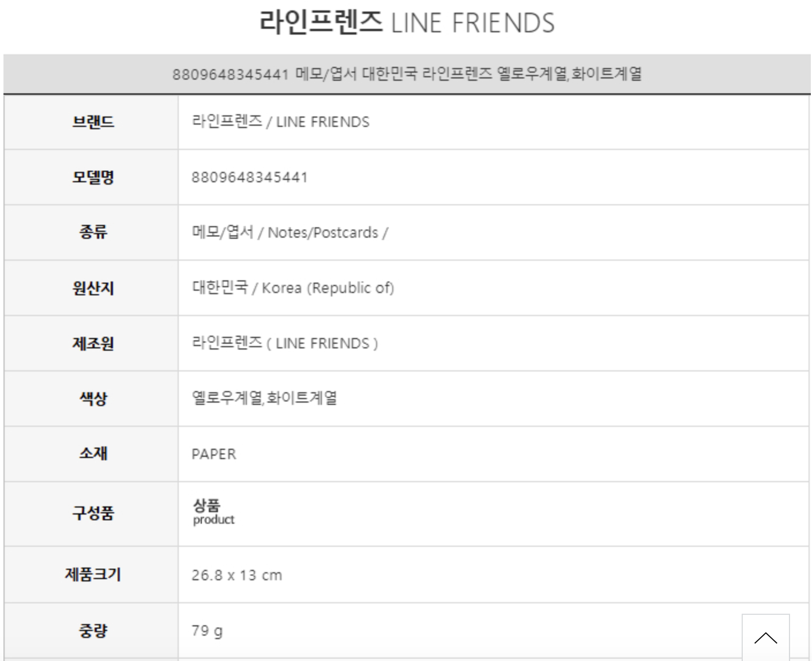The width and height of the screenshot is (812, 661).
Task: Click the manufacturer value in the 제조원 row
Action: coord(285,343)
